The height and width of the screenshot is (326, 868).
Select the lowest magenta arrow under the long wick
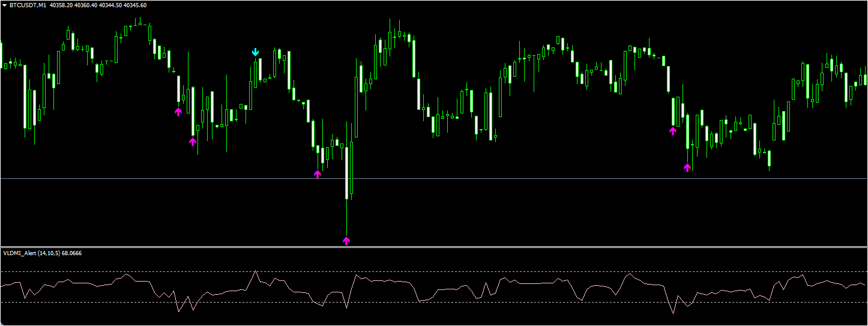click(346, 241)
